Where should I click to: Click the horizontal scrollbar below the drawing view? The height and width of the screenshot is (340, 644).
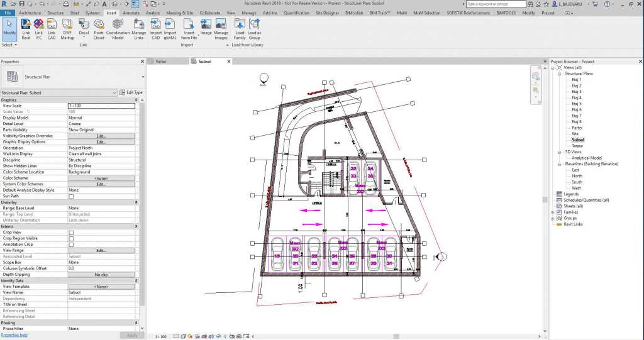396,336
